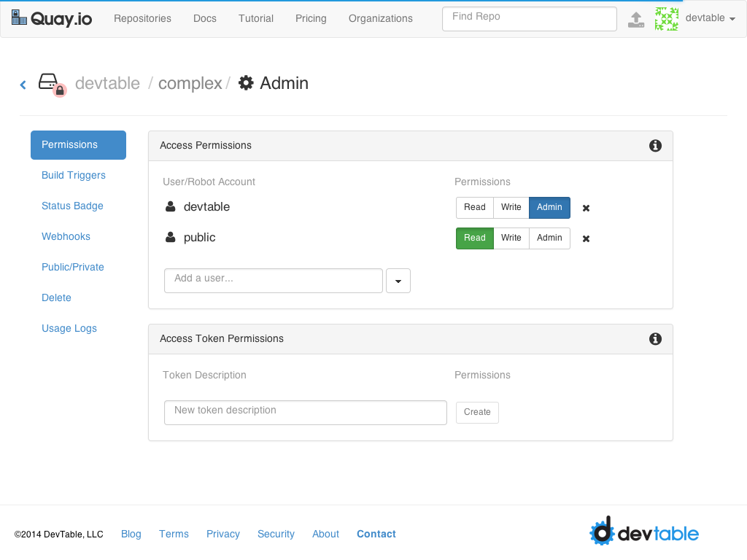Viewport: 747px width, 560px height.
Task: Remove public user's permission
Action: [586, 238]
